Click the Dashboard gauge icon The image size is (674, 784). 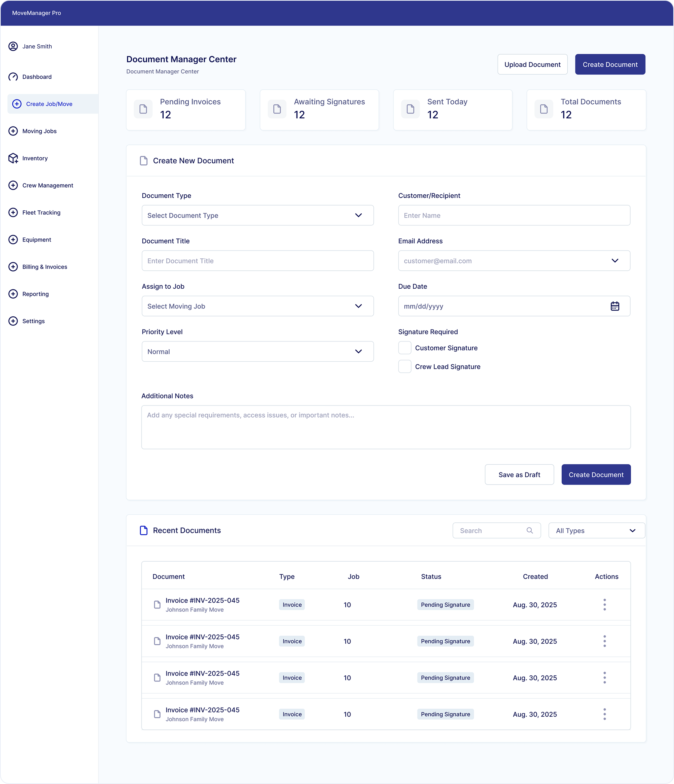click(13, 77)
